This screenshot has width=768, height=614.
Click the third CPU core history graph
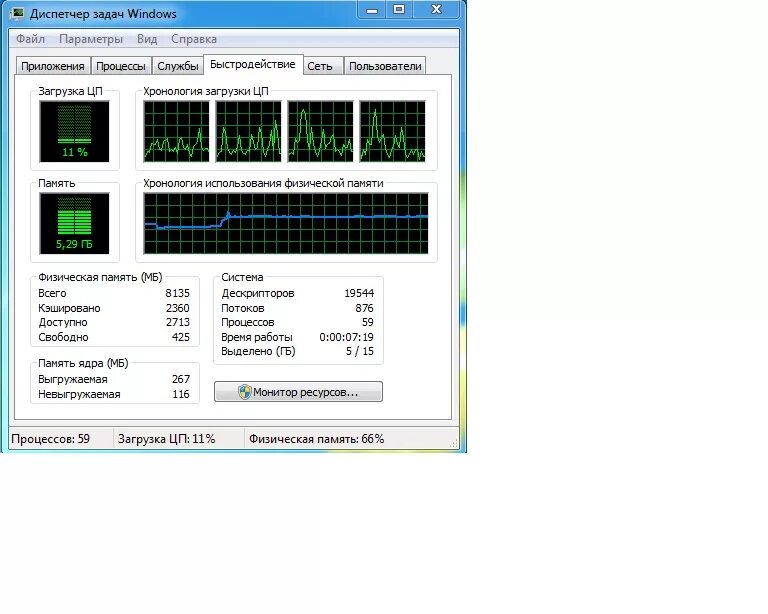pyautogui.click(x=320, y=131)
